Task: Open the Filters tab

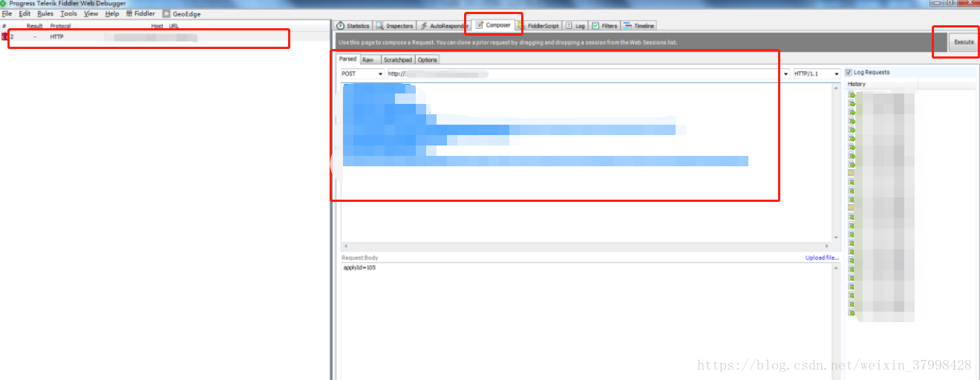Action: point(604,26)
